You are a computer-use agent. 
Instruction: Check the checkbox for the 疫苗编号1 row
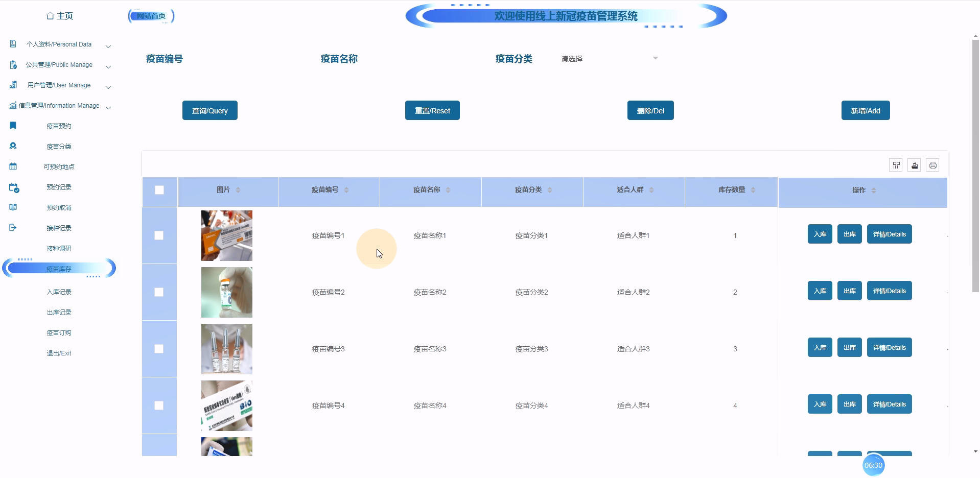click(x=159, y=235)
